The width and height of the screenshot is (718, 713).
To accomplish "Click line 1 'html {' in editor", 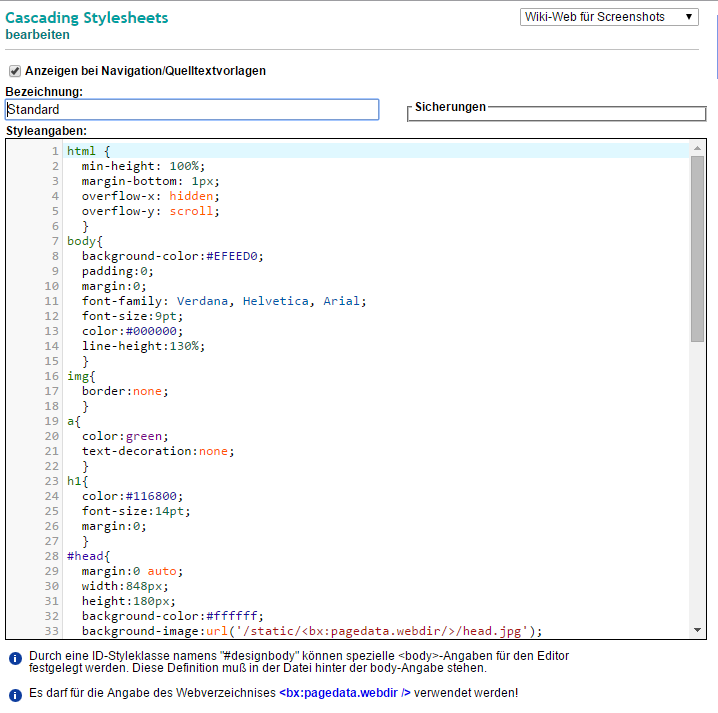I will (x=88, y=151).
